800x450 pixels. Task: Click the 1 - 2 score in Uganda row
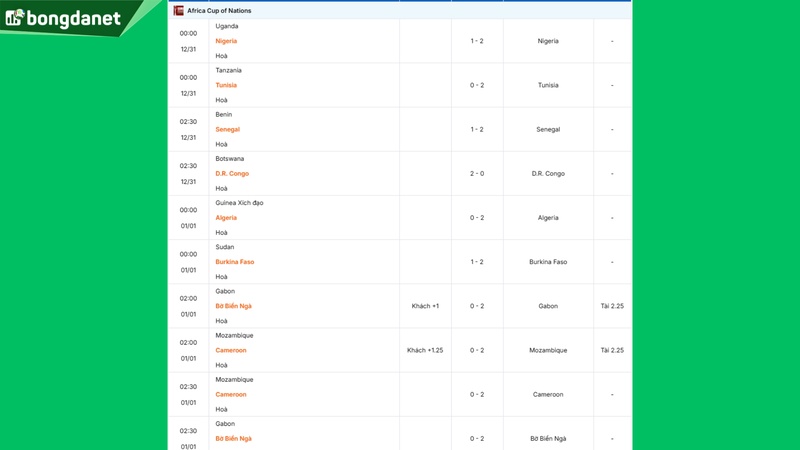tap(477, 41)
